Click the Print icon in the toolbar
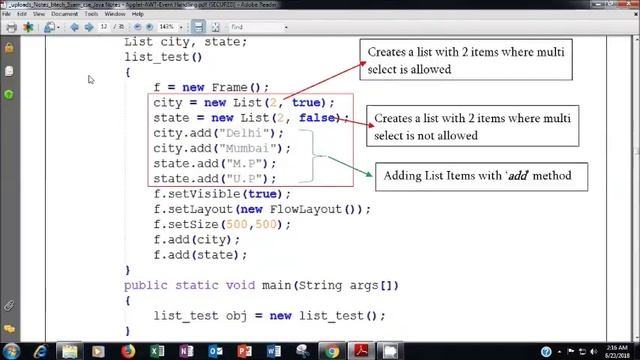The height and width of the screenshot is (360, 640). 11,27
